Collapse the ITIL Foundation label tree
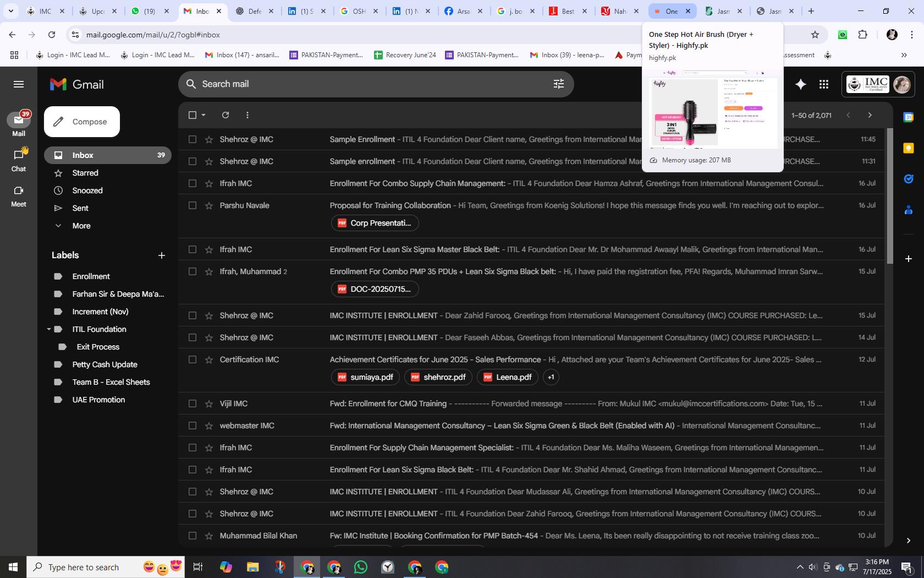924x578 pixels. [48, 329]
